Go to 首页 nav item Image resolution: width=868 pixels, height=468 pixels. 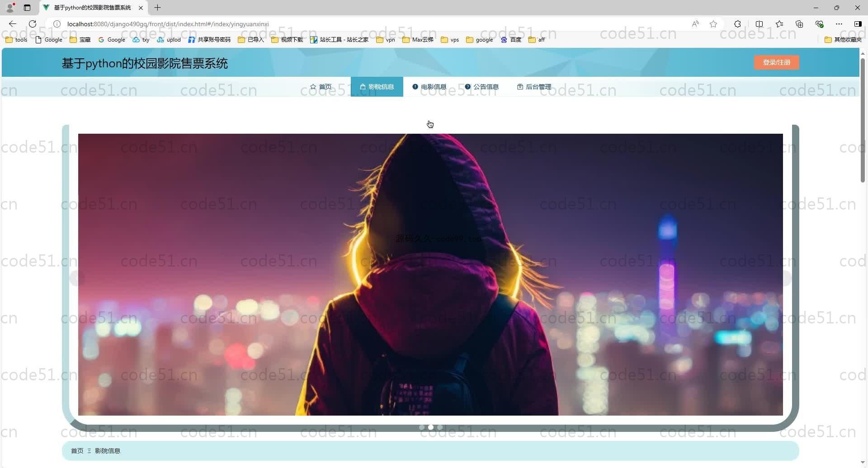pos(321,87)
